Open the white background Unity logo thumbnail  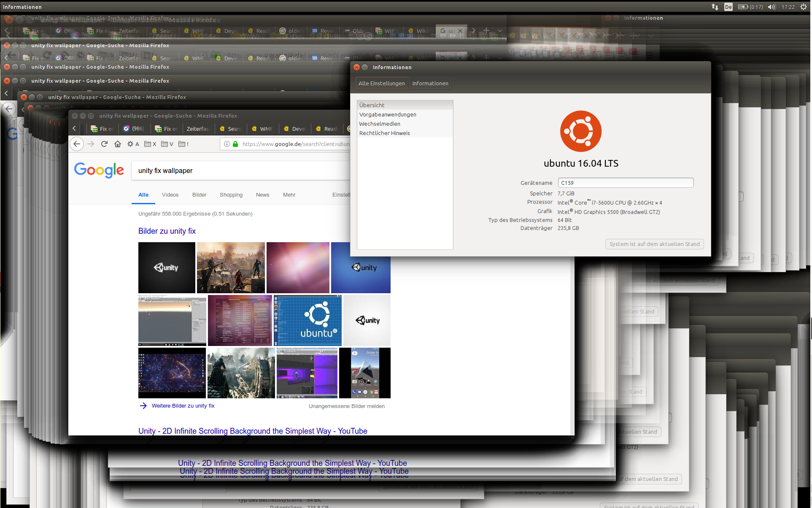point(367,320)
